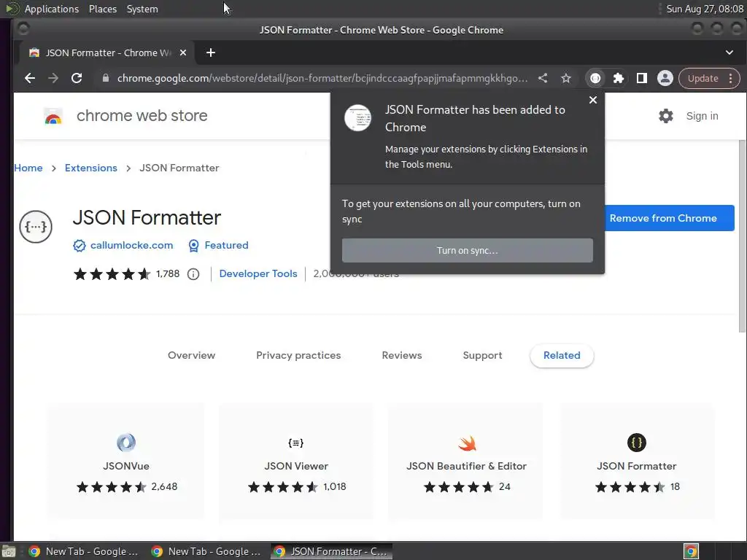The height and width of the screenshot is (560, 747).
Task: Click Chrome icon in system tray
Action: [691, 551]
